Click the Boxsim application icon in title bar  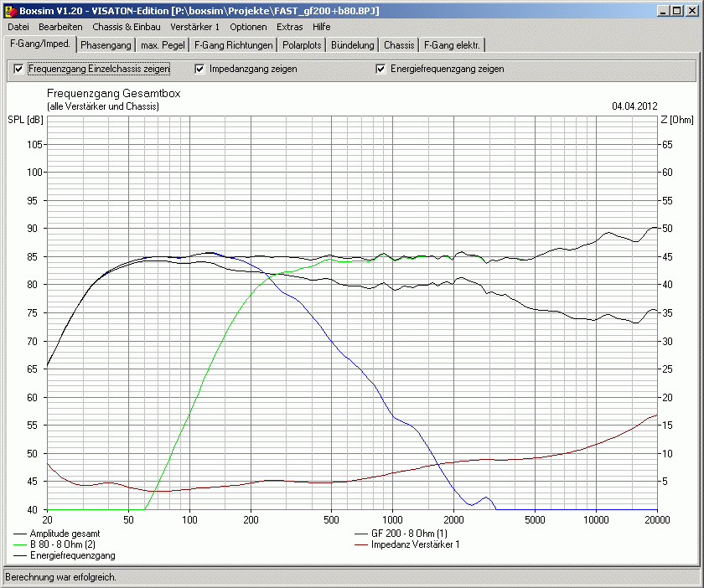point(10,10)
